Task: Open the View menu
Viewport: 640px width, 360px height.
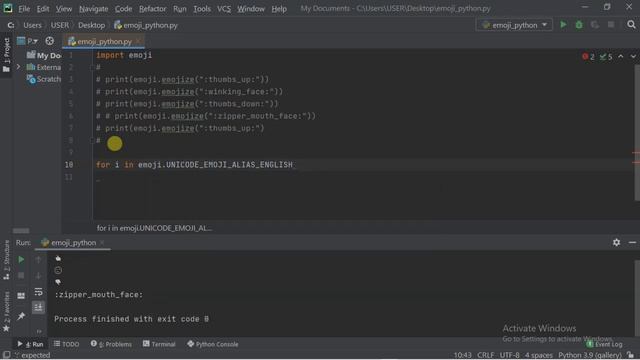Action: point(64,9)
